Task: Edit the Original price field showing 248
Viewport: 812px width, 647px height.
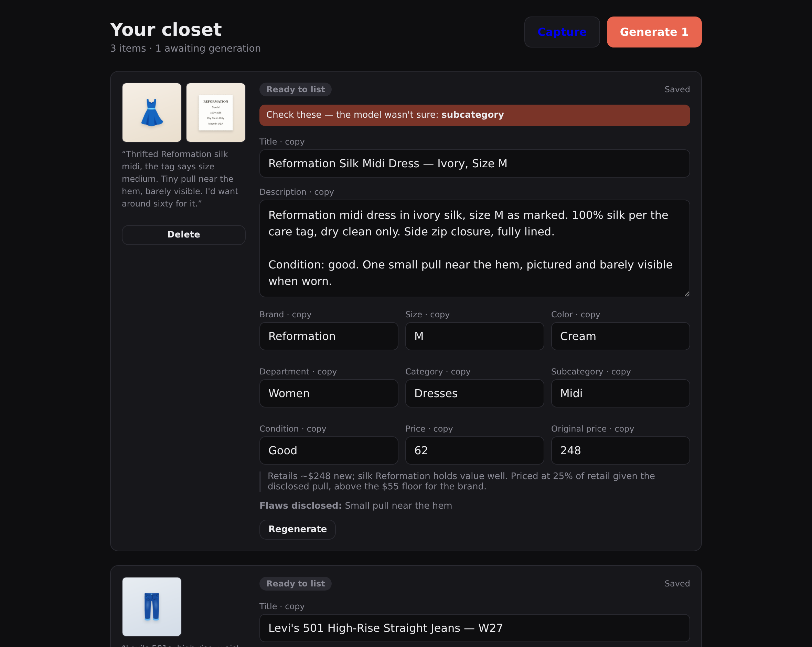Action: tap(620, 451)
